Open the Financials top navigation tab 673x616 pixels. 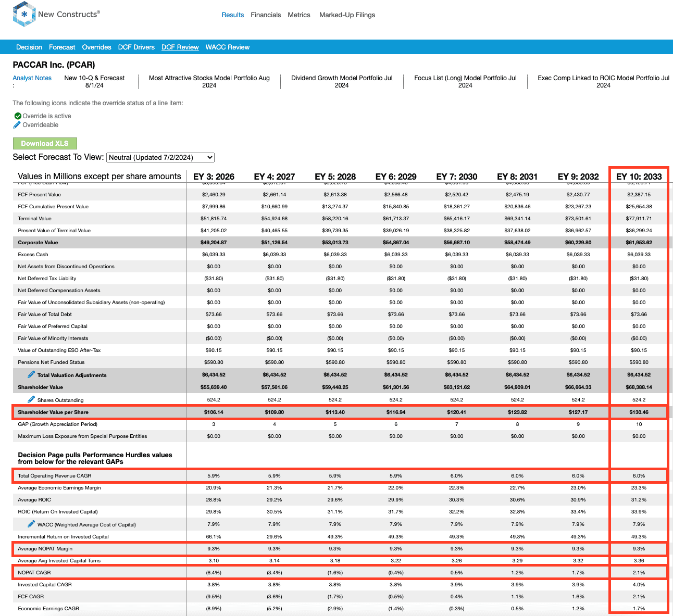266,15
